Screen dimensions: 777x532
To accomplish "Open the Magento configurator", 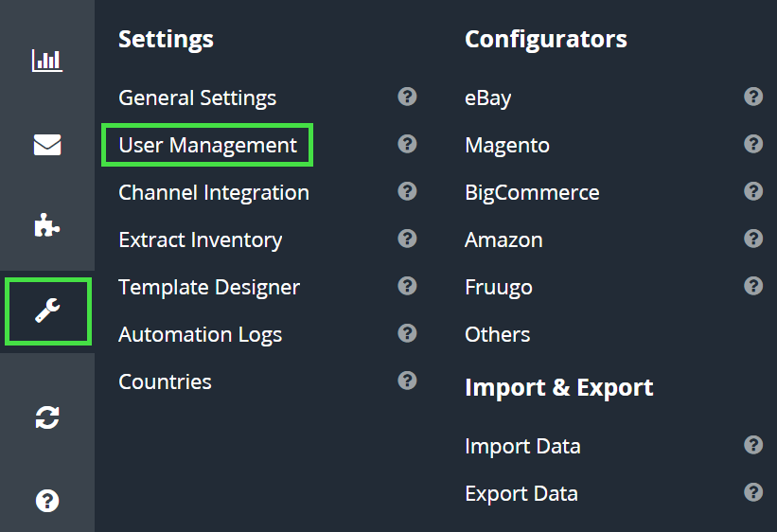I will click(x=506, y=146).
